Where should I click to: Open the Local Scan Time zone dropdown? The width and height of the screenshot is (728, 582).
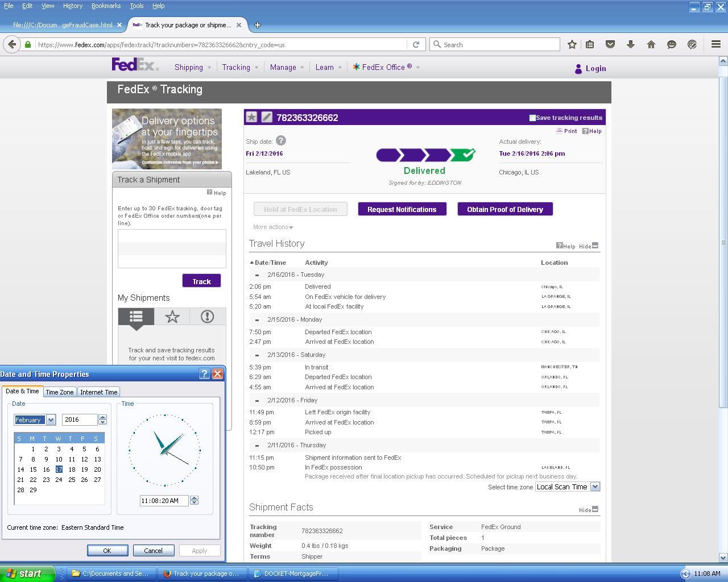595,487
